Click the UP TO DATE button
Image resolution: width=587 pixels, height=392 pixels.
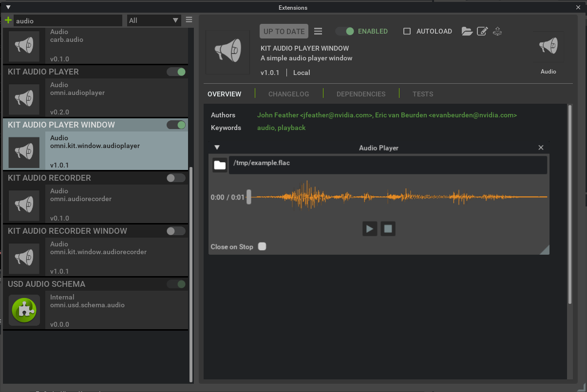coord(284,31)
